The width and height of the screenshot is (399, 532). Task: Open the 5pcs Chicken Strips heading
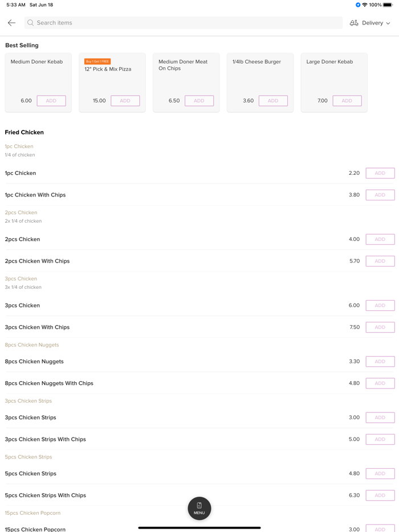coord(28,457)
